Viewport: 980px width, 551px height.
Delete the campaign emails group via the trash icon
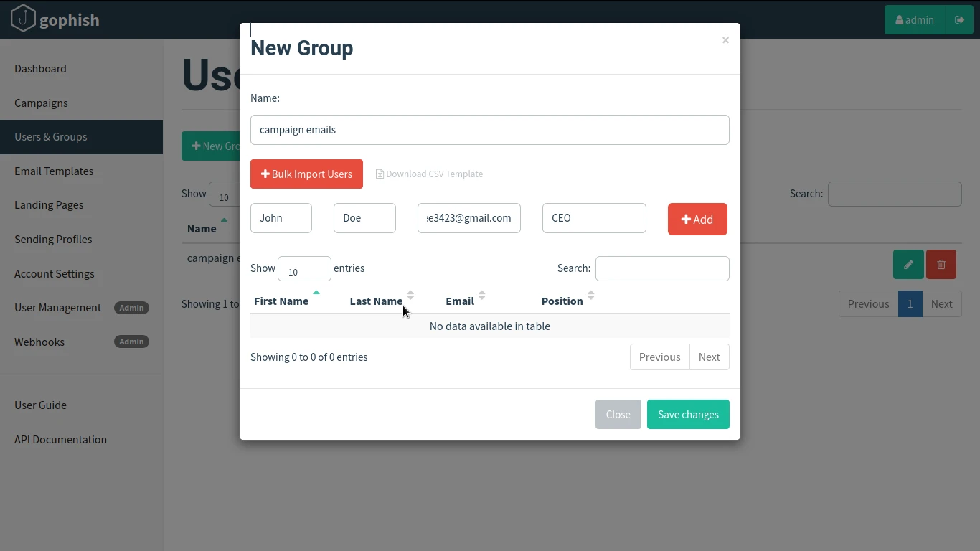[x=941, y=264]
